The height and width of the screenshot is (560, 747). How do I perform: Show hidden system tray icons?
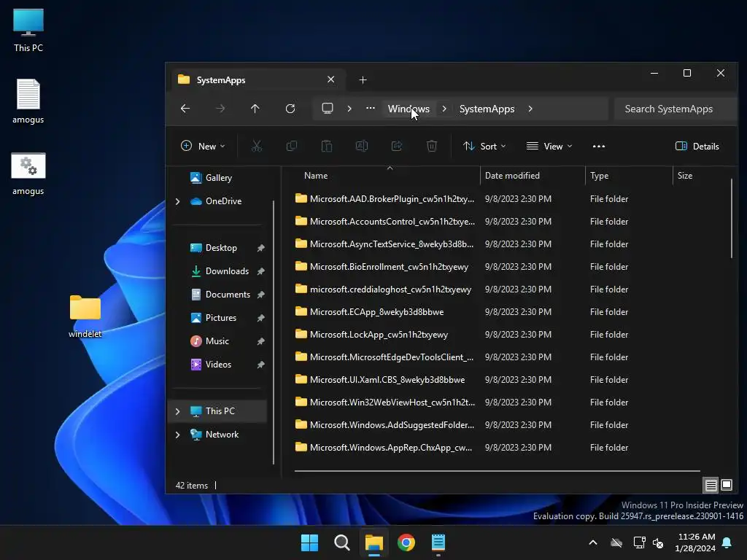click(x=593, y=542)
